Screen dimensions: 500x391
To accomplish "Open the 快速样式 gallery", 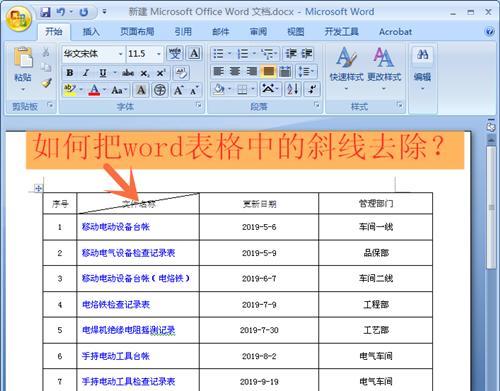I will pyautogui.click(x=346, y=69).
